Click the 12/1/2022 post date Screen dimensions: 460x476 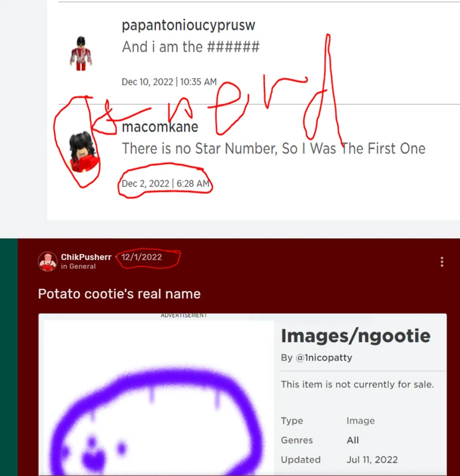tap(142, 257)
